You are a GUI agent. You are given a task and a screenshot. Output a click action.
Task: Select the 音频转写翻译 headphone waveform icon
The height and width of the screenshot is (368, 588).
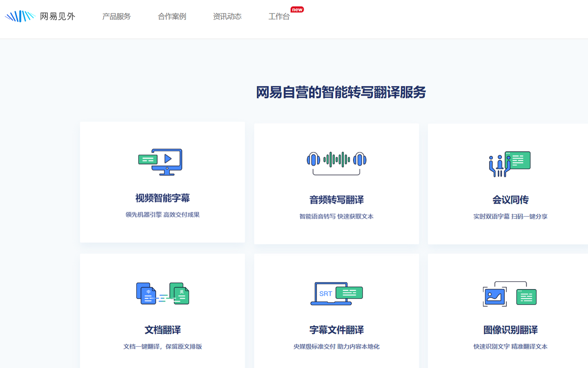click(x=336, y=163)
